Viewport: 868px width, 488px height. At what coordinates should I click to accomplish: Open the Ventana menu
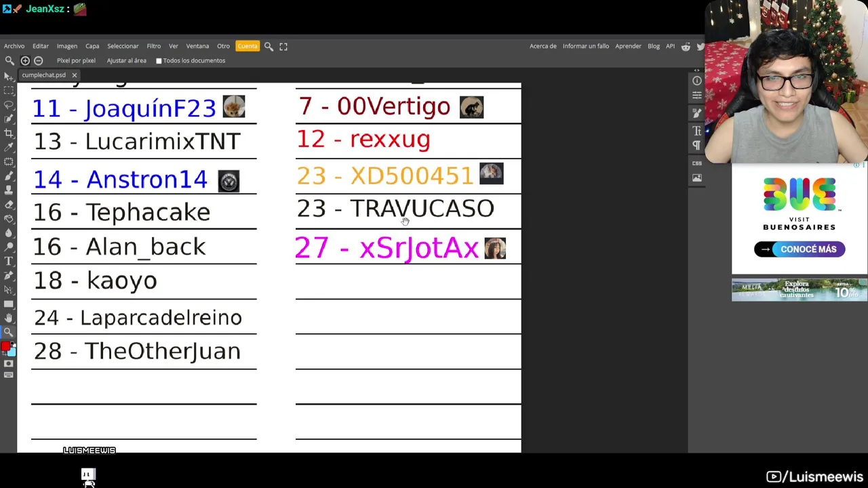point(198,46)
